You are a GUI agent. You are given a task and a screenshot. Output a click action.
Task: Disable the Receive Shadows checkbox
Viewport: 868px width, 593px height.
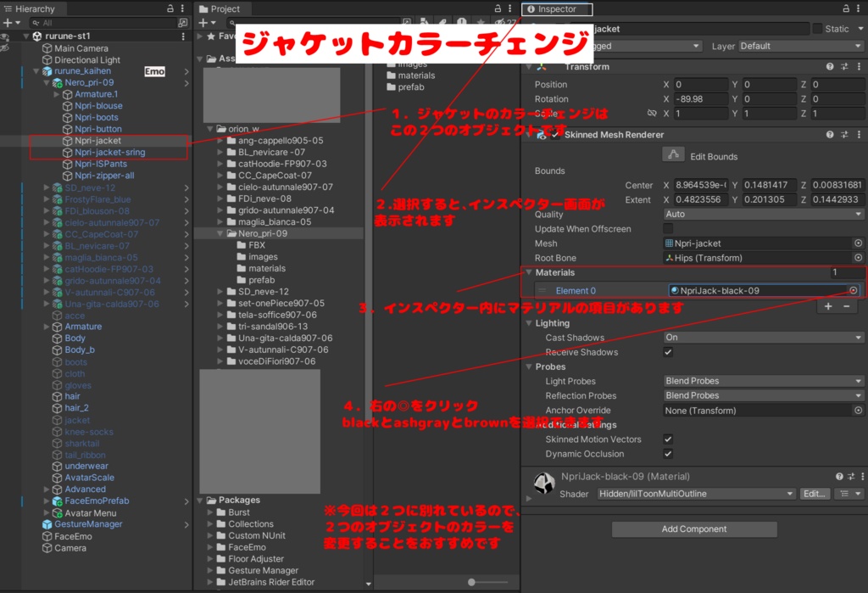(x=669, y=352)
